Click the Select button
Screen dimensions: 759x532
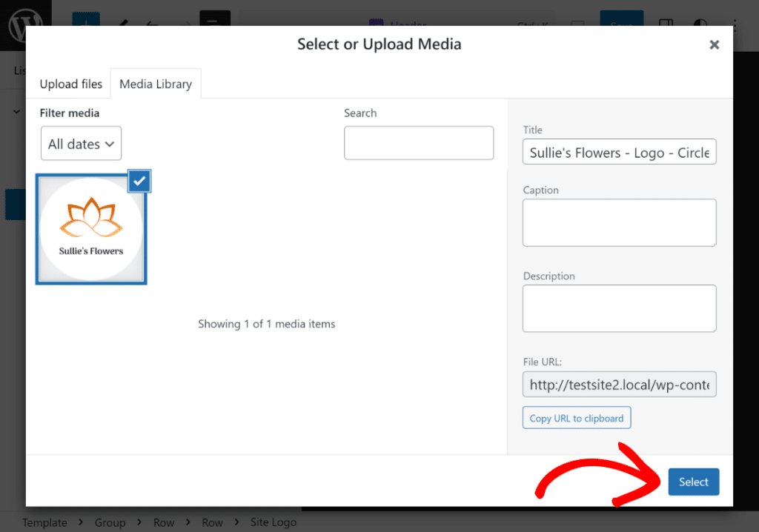pos(693,482)
